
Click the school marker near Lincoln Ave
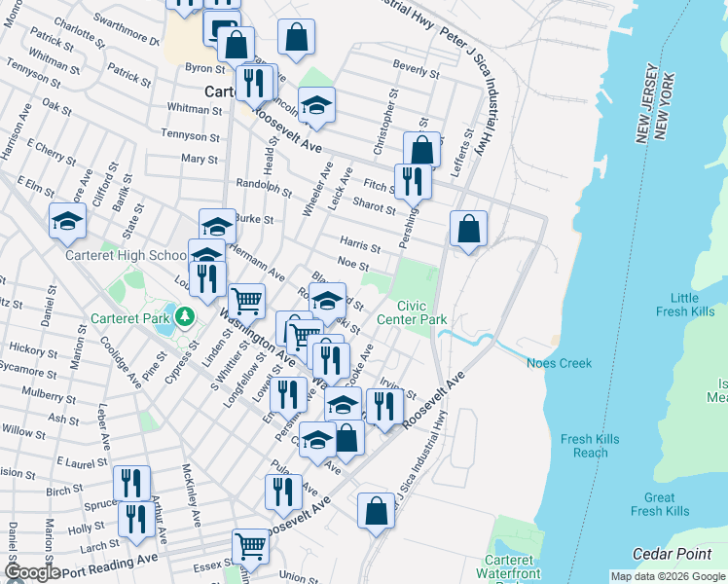tap(316, 109)
